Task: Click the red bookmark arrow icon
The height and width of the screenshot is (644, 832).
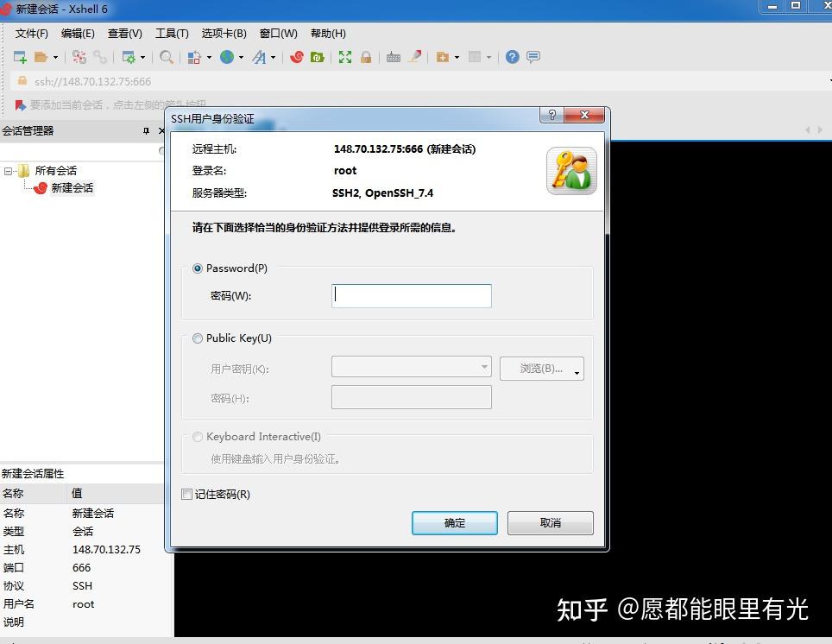Action: pos(20,105)
